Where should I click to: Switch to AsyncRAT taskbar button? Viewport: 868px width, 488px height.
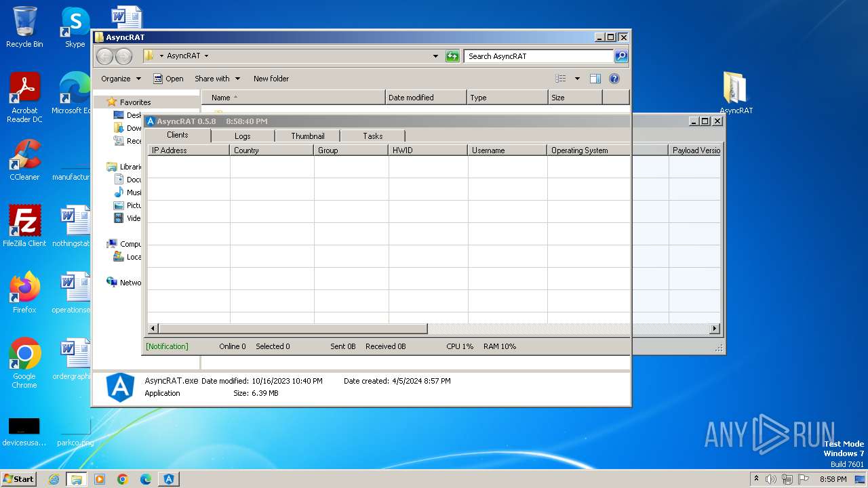169,479
